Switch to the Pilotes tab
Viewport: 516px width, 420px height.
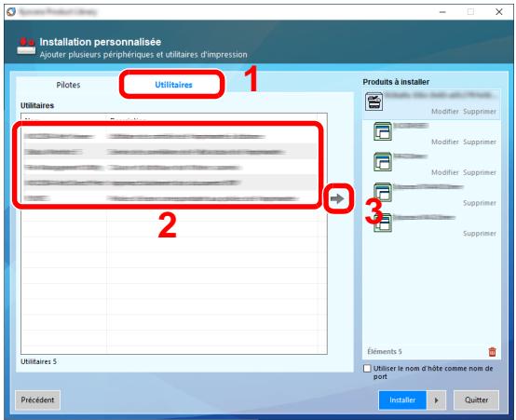(68, 85)
